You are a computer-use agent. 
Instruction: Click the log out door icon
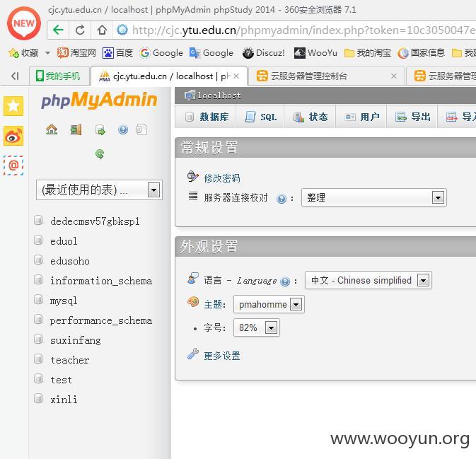click(76, 129)
